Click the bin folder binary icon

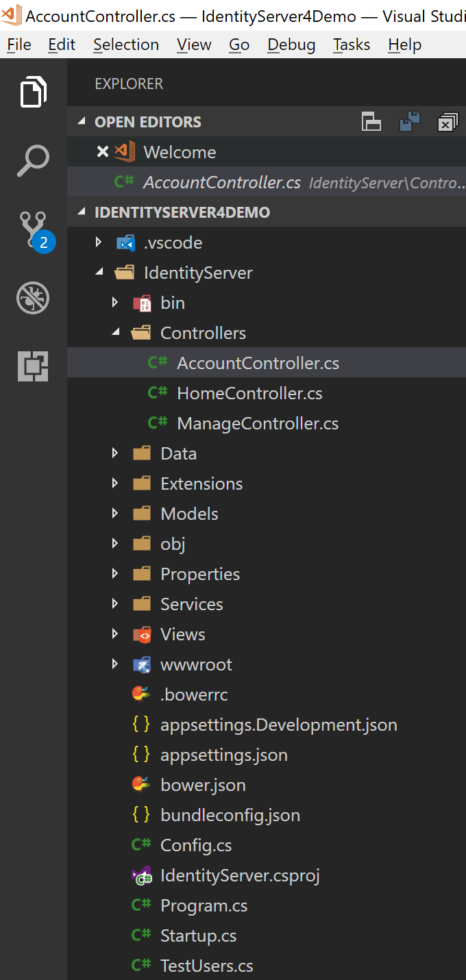[x=142, y=303]
